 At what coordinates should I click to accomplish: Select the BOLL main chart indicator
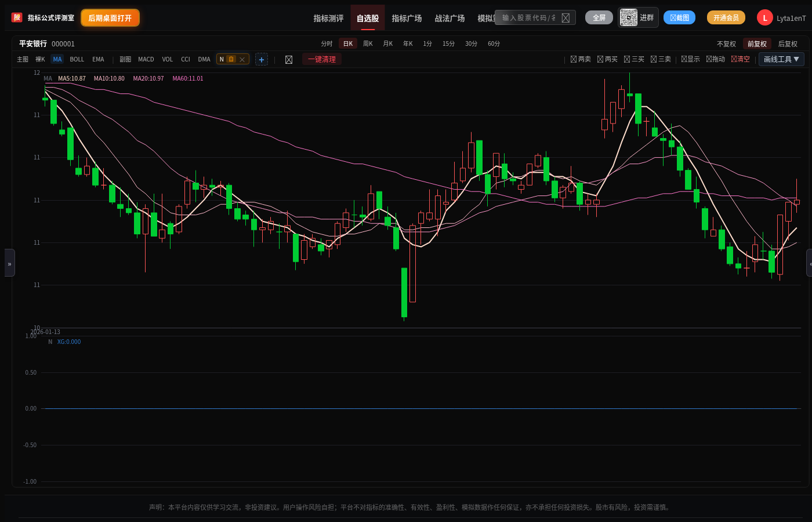(x=77, y=59)
